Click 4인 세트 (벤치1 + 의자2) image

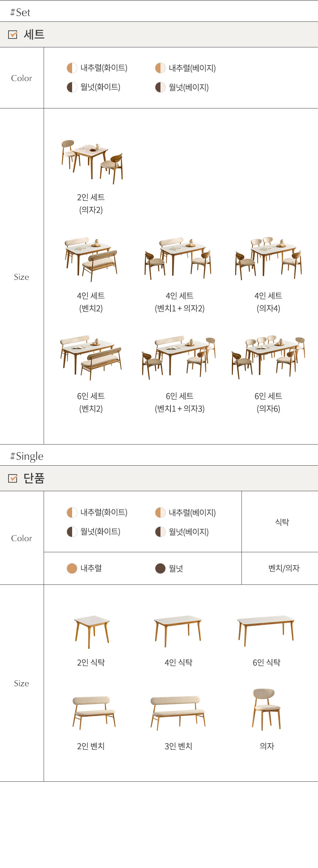pyautogui.click(x=178, y=258)
